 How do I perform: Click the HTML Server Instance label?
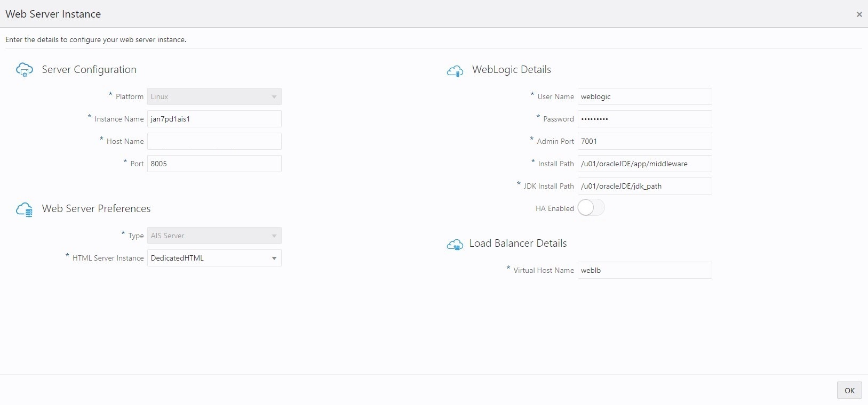pos(108,258)
